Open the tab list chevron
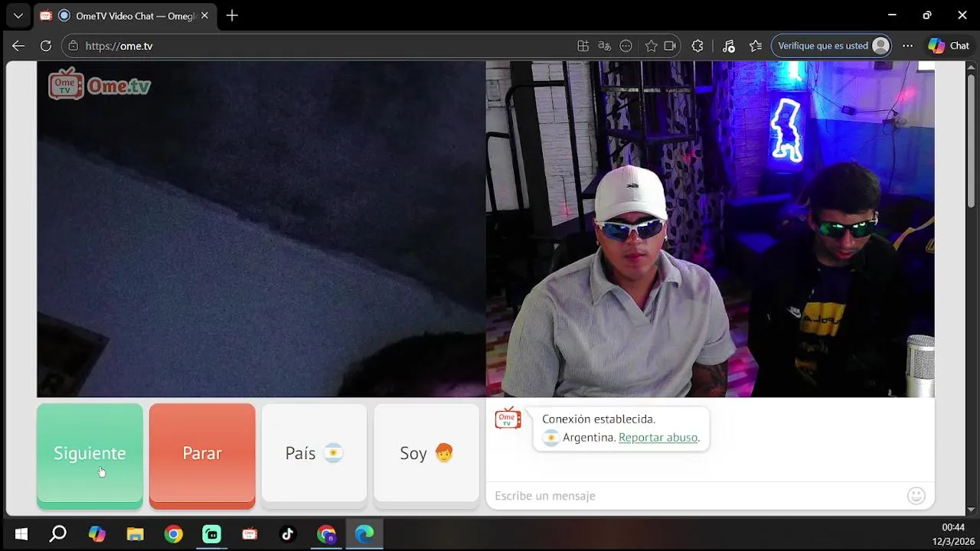The height and width of the screenshot is (551, 980). point(18,15)
